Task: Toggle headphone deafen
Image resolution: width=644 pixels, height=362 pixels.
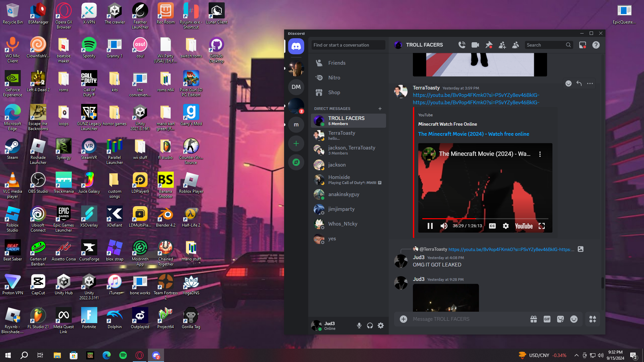Action: (370, 325)
